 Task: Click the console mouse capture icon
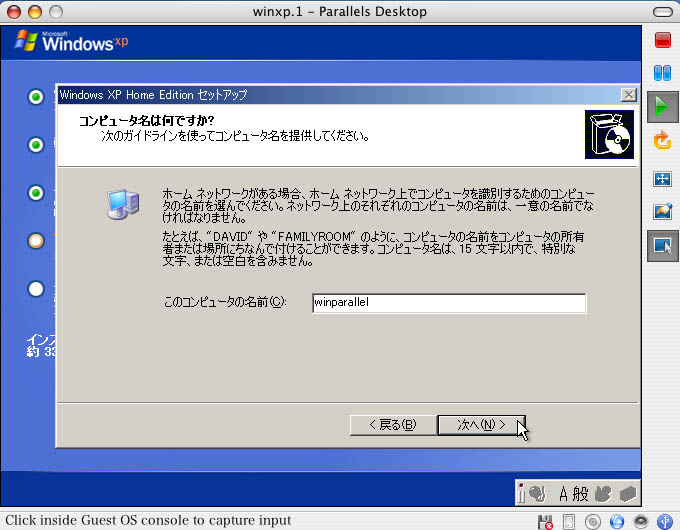(661, 245)
